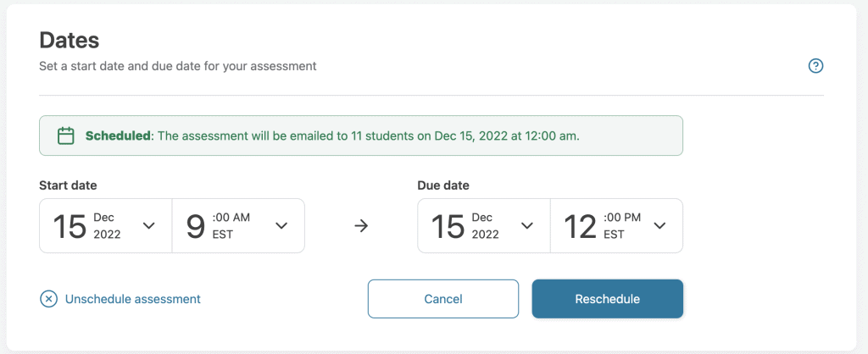Expand the Start date day chevron
This screenshot has width=868, height=354.
[x=149, y=226]
